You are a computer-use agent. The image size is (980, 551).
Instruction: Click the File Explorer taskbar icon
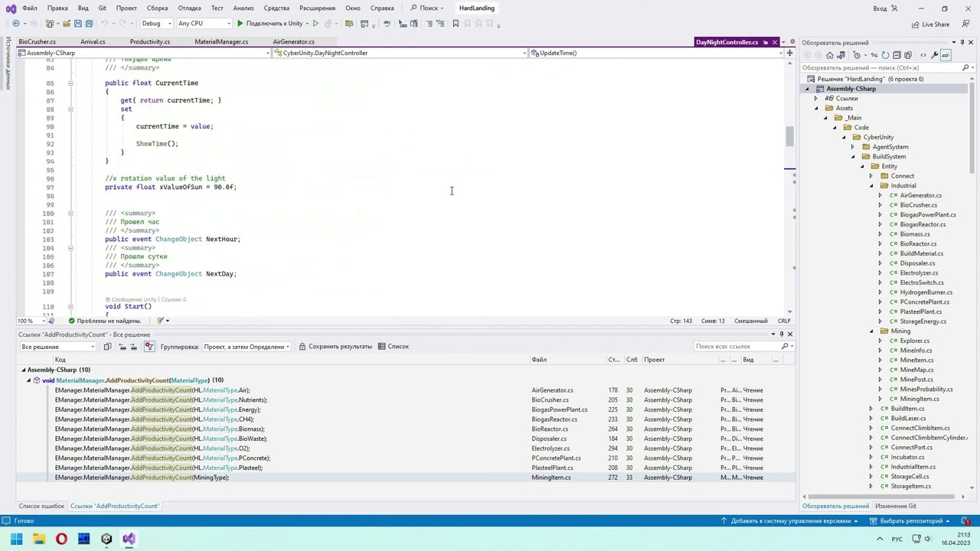(x=39, y=539)
